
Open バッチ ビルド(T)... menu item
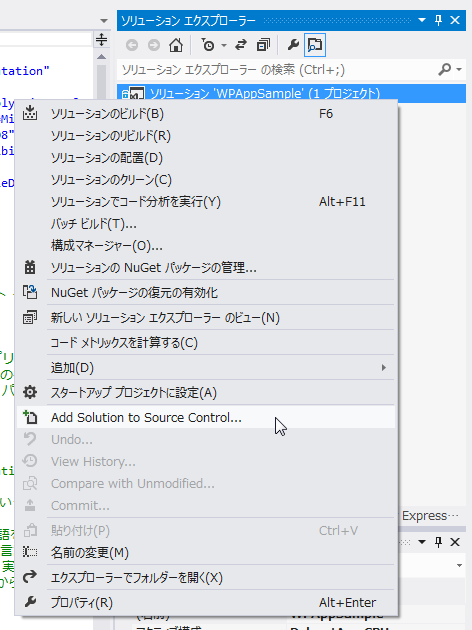pyautogui.click(x=206, y=224)
